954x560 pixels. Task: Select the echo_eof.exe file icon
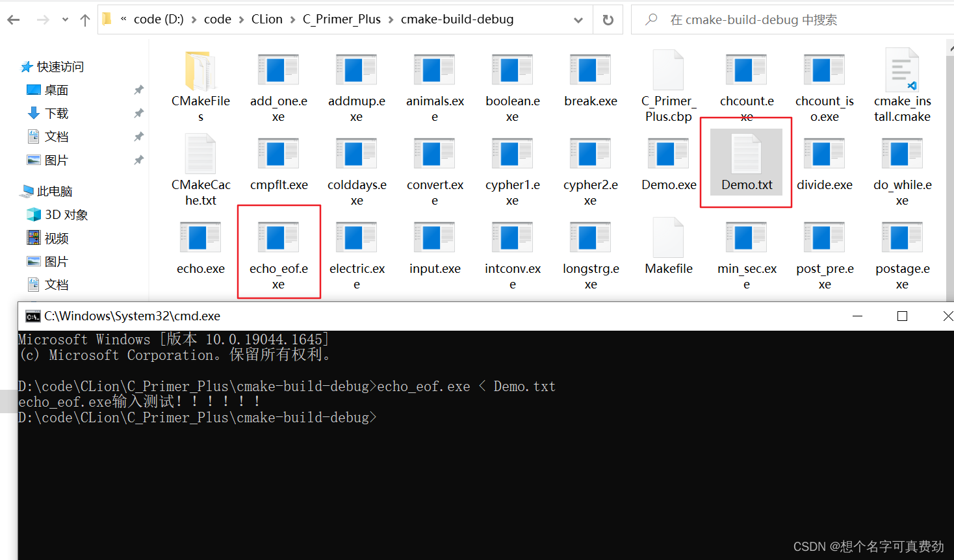coord(278,238)
